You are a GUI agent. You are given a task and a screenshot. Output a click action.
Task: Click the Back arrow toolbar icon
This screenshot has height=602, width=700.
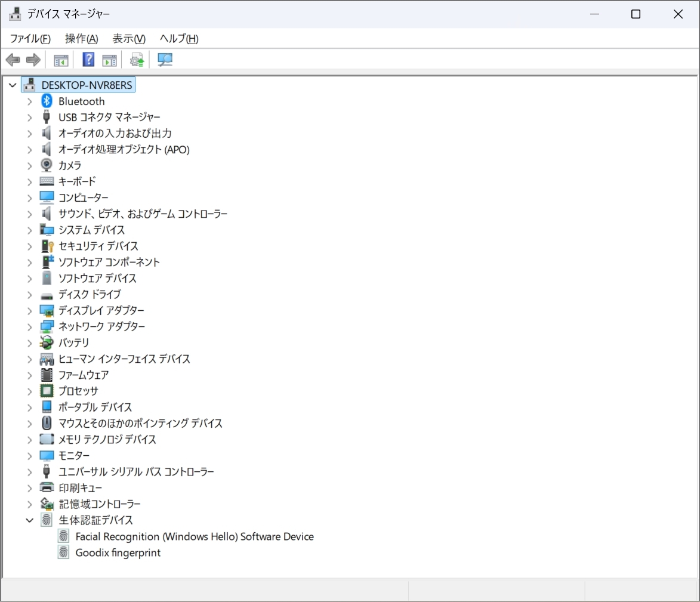click(13, 59)
